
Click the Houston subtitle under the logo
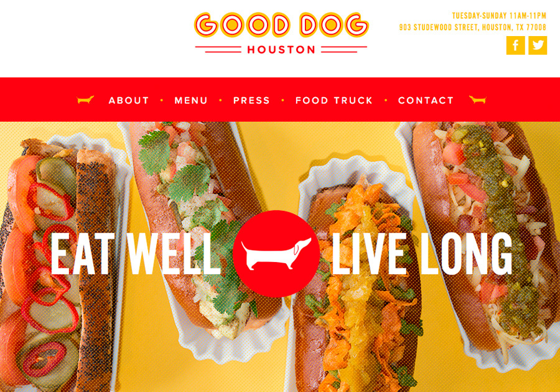tap(281, 50)
